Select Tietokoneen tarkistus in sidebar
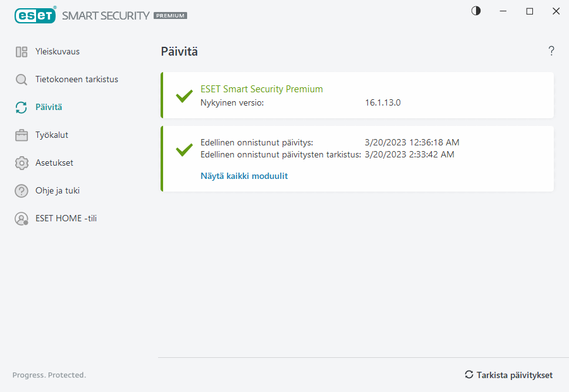 coord(76,80)
